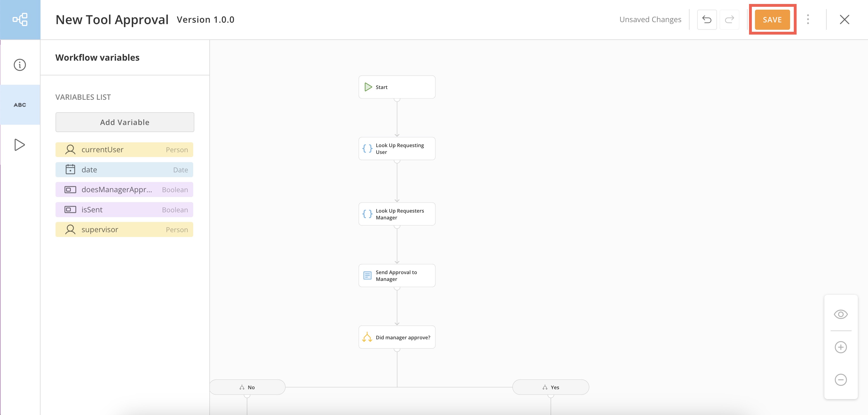The image size is (868, 415).
Task: Zoom in with the plus circle icon
Action: pyautogui.click(x=841, y=347)
